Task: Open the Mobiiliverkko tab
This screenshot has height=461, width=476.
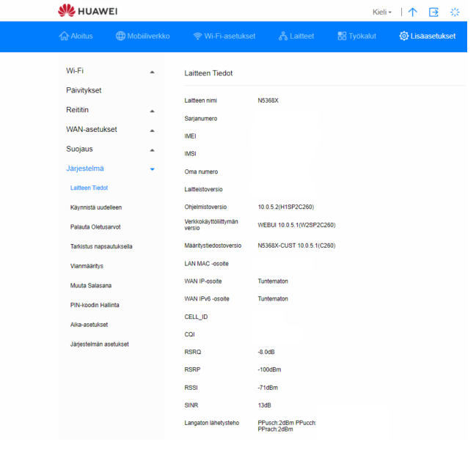Action: click(x=142, y=36)
